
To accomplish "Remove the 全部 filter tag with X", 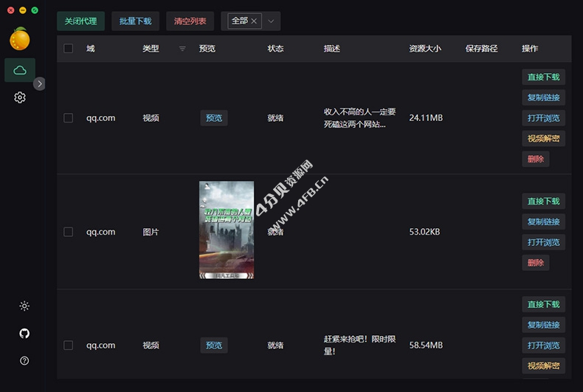I will 254,21.
